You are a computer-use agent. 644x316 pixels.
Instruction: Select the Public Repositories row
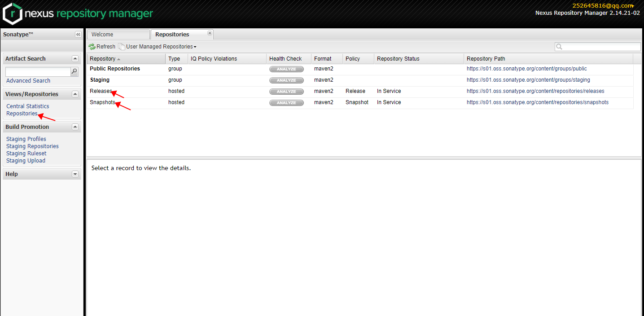[360, 69]
